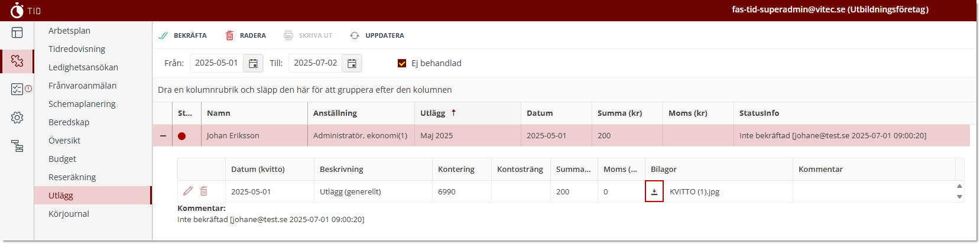Sort by the Datum column header

click(556, 113)
